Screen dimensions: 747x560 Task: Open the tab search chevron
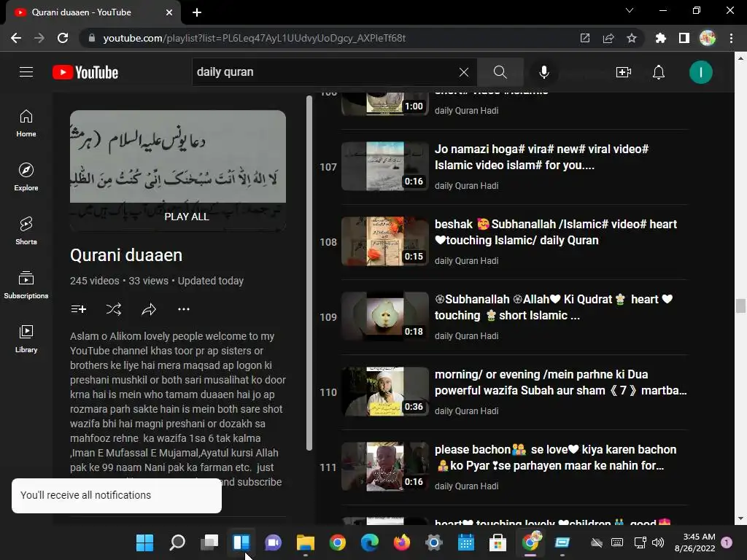coord(630,10)
